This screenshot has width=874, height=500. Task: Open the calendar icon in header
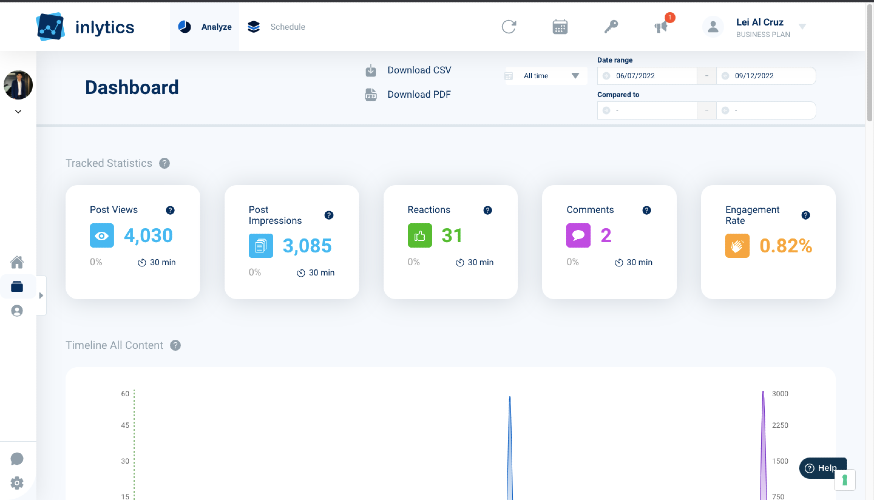click(x=560, y=27)
